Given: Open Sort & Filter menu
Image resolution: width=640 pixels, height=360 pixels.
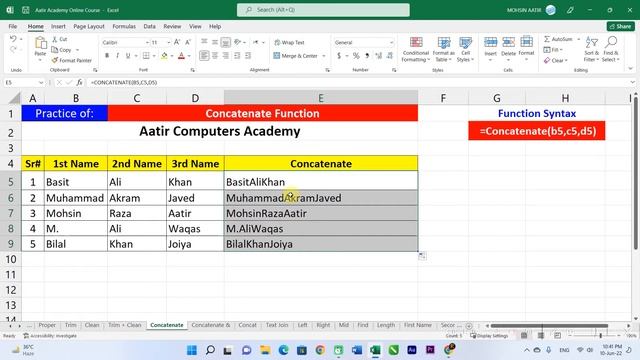Looking at the screenshot, I should [591, 49].
